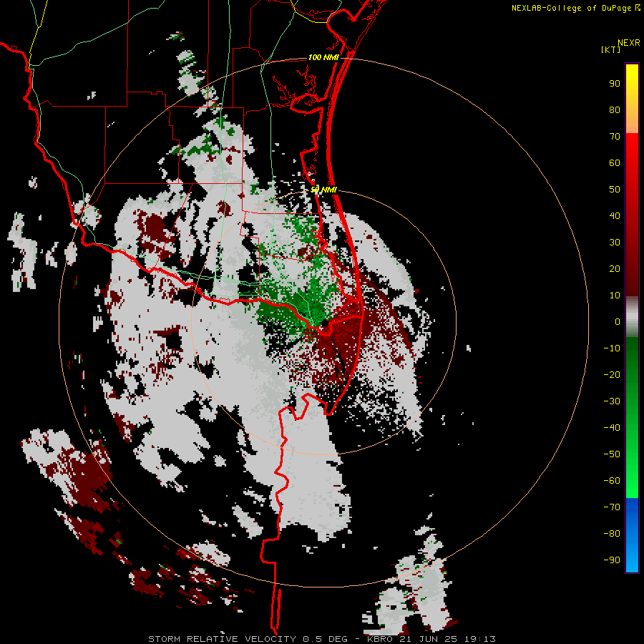Screen dimensions: 644x644
Task: Pick the gray zero-velocity segment of the color bar
Action: (632, 317)
